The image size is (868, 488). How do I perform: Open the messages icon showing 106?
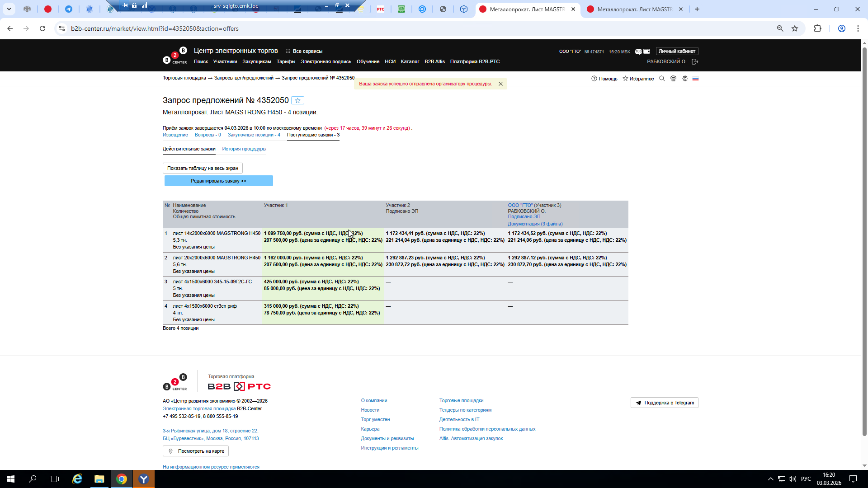[x=638, y=52]
